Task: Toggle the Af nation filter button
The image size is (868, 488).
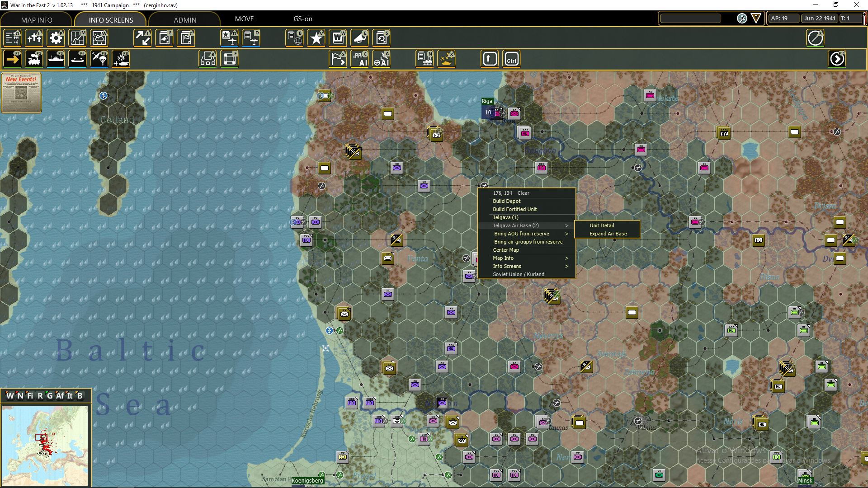Action: point(60,396)
